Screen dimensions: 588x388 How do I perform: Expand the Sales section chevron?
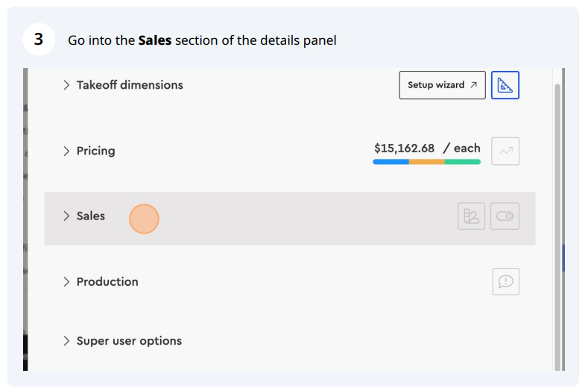pyautogui.click(x=66, y=216)
